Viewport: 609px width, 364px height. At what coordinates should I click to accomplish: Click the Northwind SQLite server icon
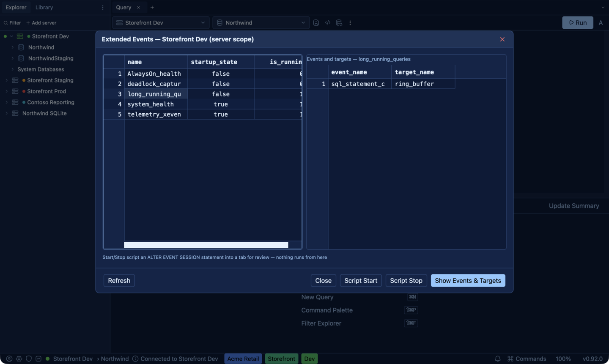tap(15, 113)
